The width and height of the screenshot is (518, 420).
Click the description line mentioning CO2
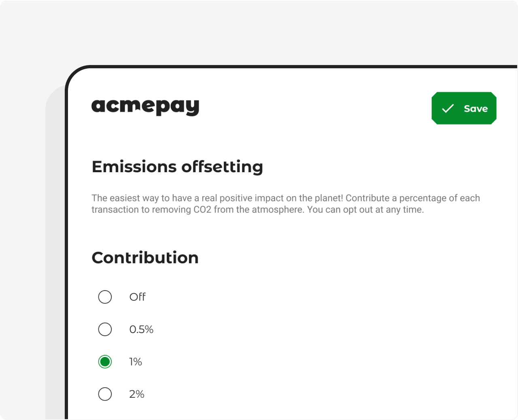coord(257,209)
